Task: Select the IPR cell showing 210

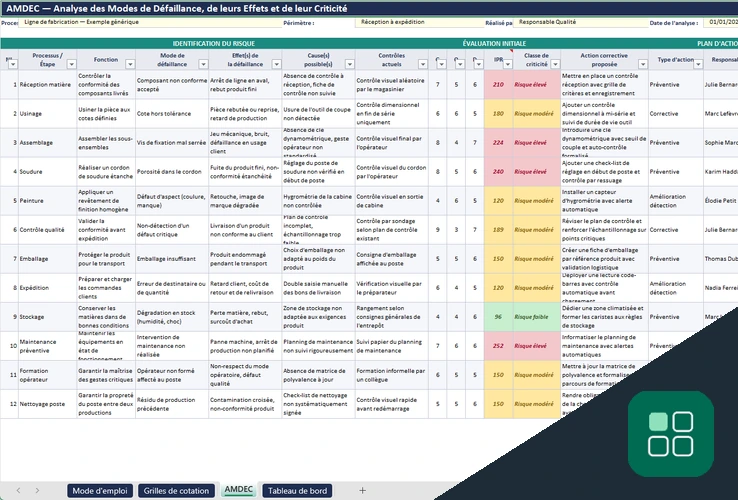Action: coord(498,85)
